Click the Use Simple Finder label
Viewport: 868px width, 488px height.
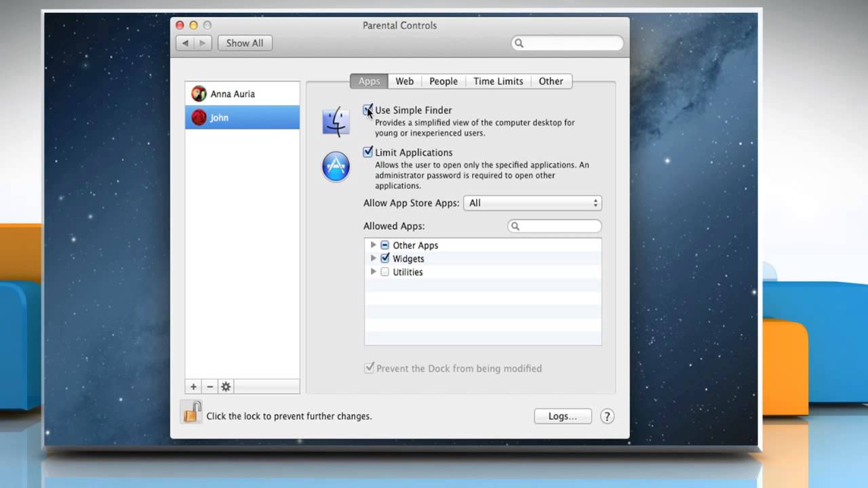point(413,110)
